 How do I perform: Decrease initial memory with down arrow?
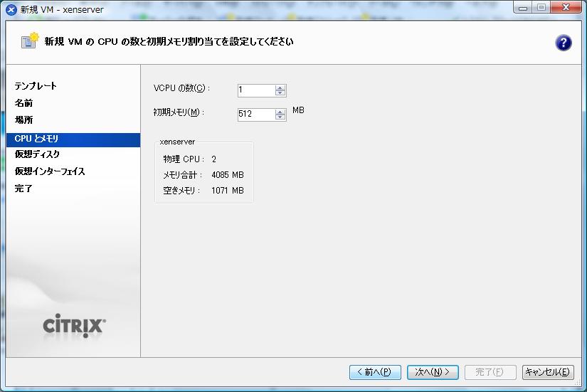[280, 117]
